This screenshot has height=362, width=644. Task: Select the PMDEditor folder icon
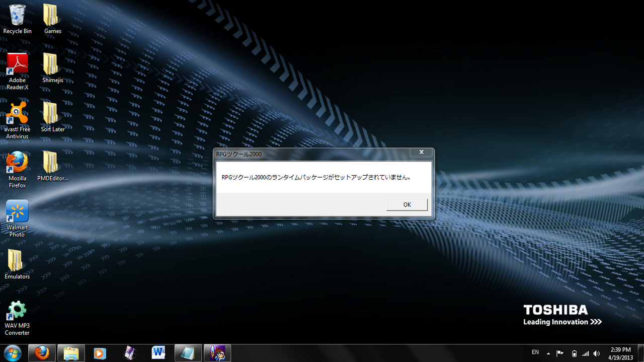coord(52,166)
